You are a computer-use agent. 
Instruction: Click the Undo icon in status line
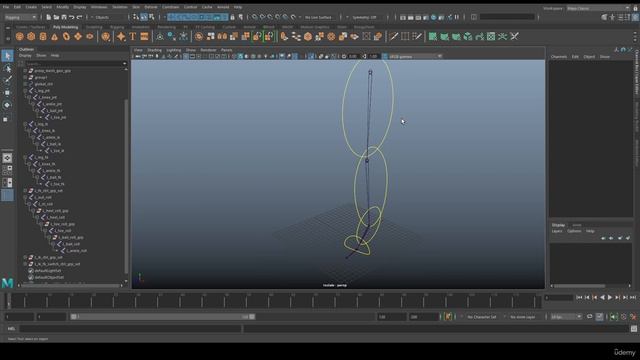coord(71,17)
